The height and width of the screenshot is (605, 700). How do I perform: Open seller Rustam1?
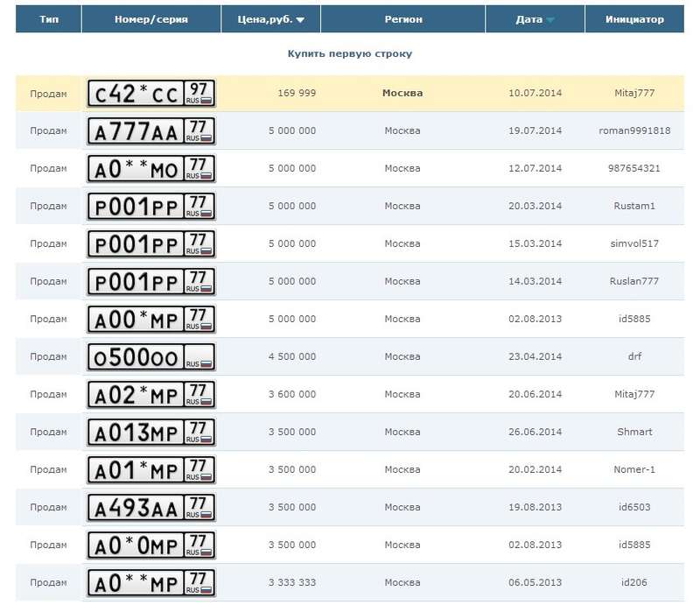[x=634, y=206]
